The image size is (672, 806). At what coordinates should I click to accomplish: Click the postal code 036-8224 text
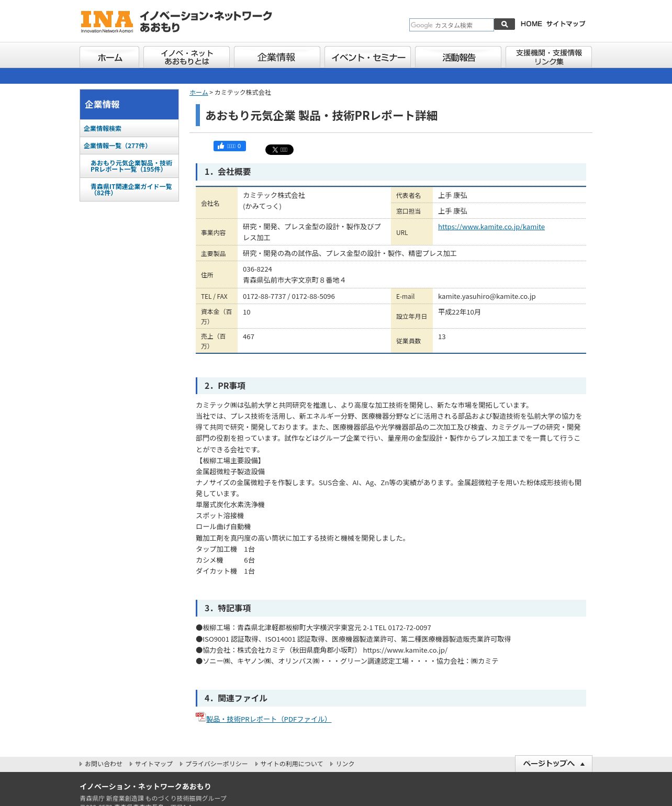[x=257, y=269]
